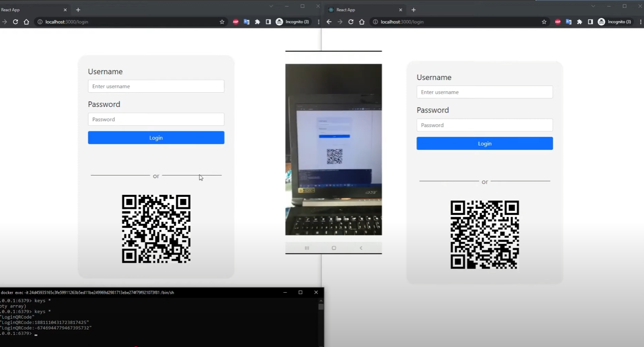The width and height of the screenshot is (644, 347).
Task: Close React App tab in right browser
Action: click(400, 10)
